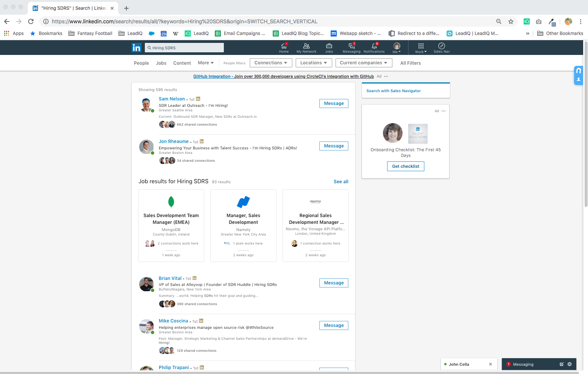Go back in the browser

pyautogui.click(x=7, y=21)
